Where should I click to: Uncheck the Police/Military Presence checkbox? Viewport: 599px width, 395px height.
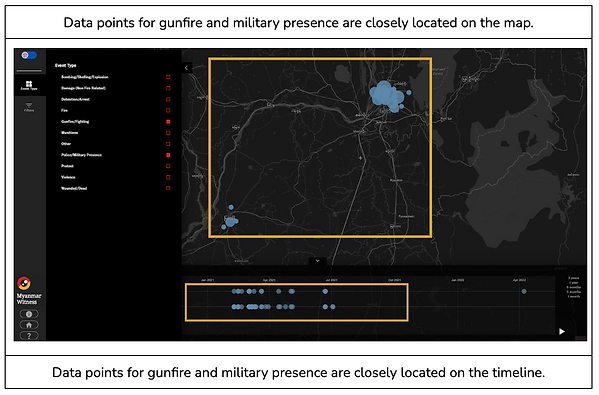click(168, 155)
